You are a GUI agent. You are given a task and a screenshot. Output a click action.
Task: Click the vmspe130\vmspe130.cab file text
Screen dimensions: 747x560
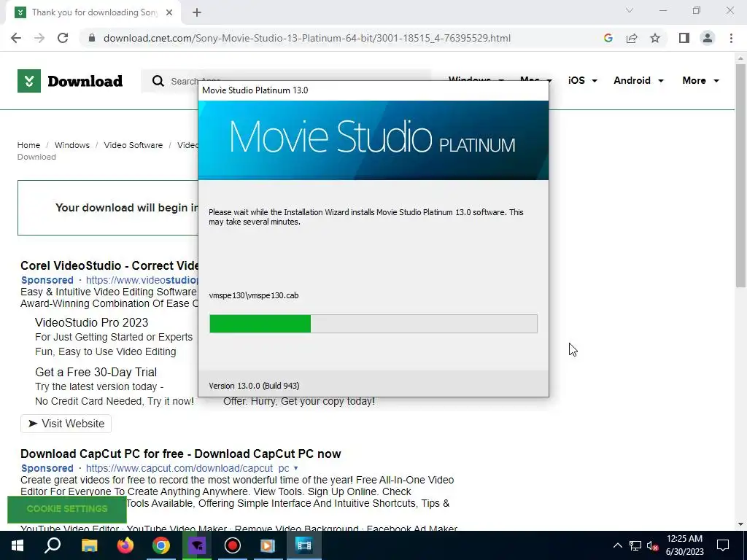pyautogui.click(x=253, y=295)
